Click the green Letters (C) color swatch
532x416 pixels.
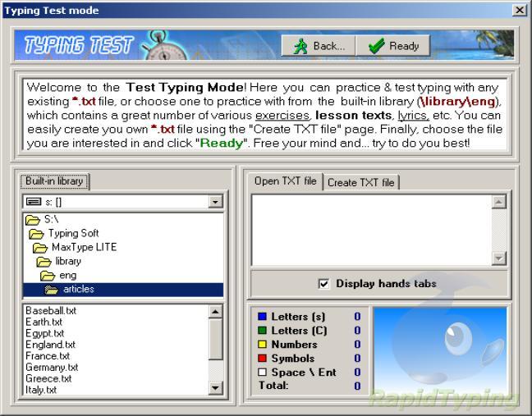point(262,331)
